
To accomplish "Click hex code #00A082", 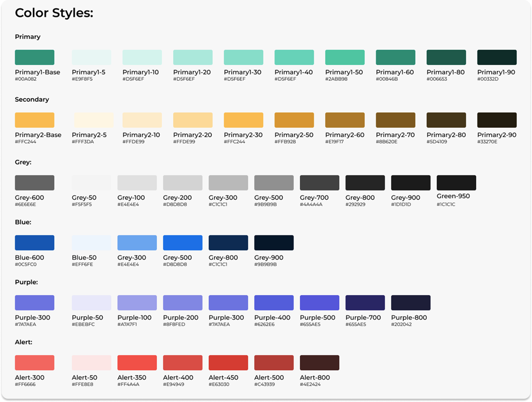I will tap(26, 79).
